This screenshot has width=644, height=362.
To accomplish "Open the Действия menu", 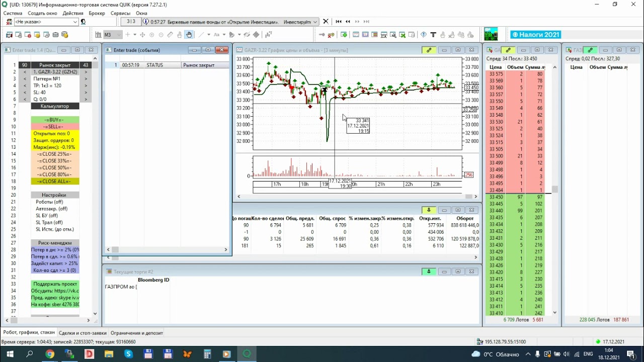I will [73, 13].
